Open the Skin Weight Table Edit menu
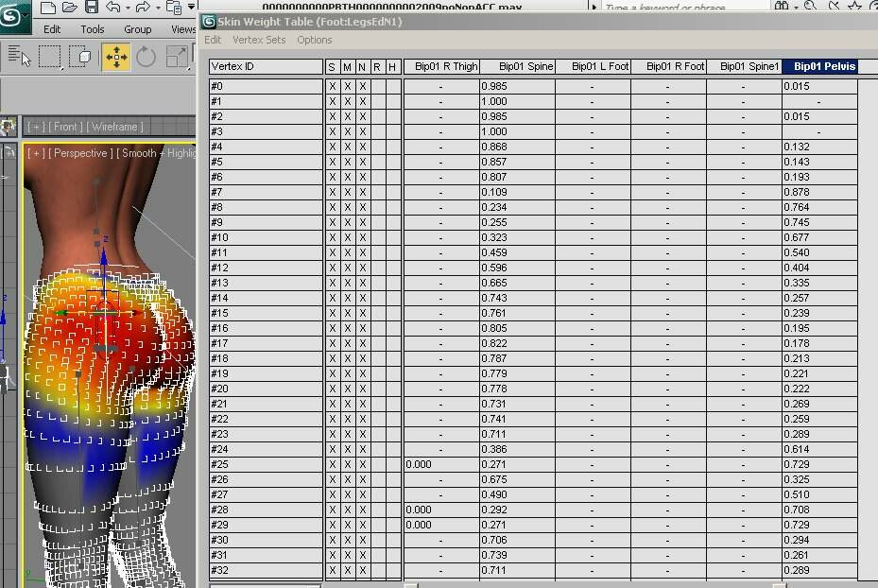Screen dimensions: 878x588 pos(213,40)
